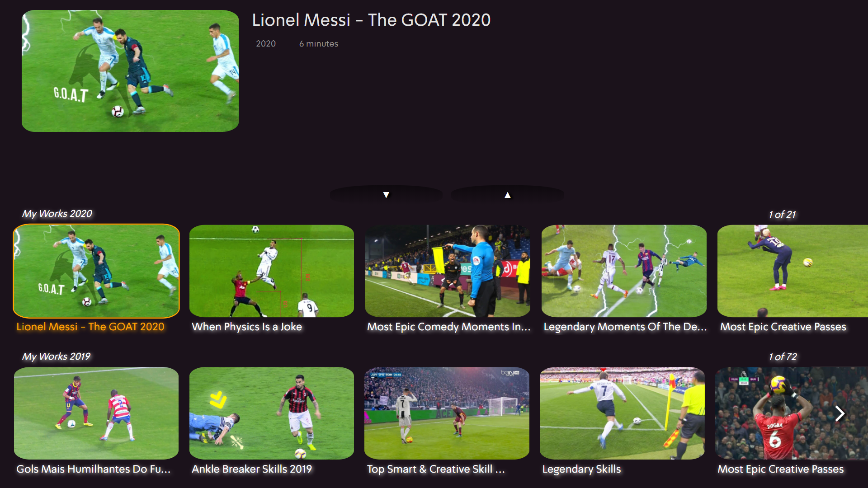
Task: Click the right chevron on the 2019 row
Action: (840, 413)
